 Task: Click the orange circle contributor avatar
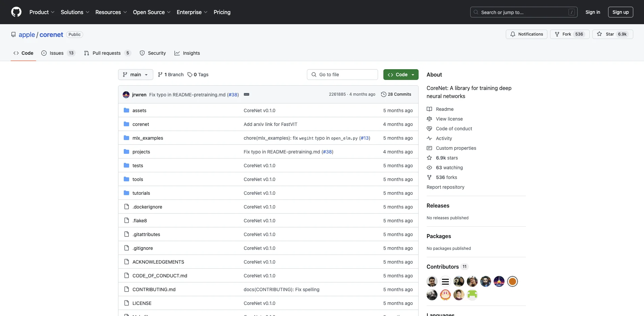coord(512,281)
